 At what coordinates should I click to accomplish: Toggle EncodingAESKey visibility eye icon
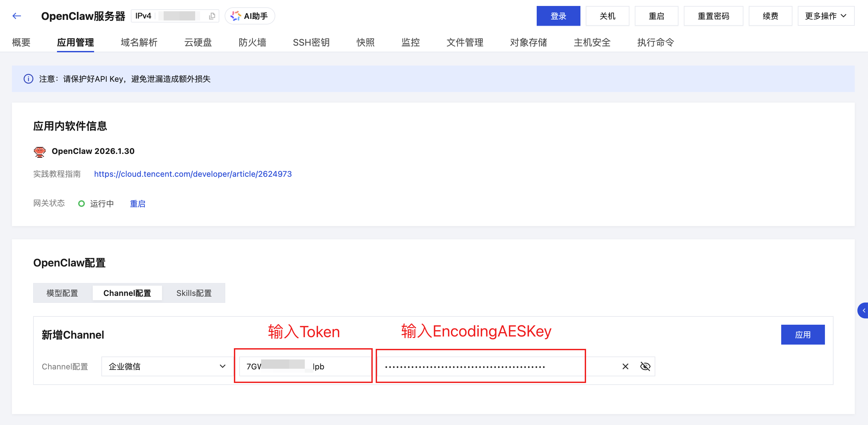coord(645,366)
